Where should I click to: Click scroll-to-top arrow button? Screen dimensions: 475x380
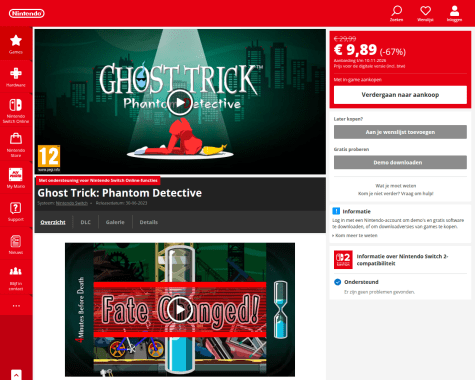click(x=16, y=375)
